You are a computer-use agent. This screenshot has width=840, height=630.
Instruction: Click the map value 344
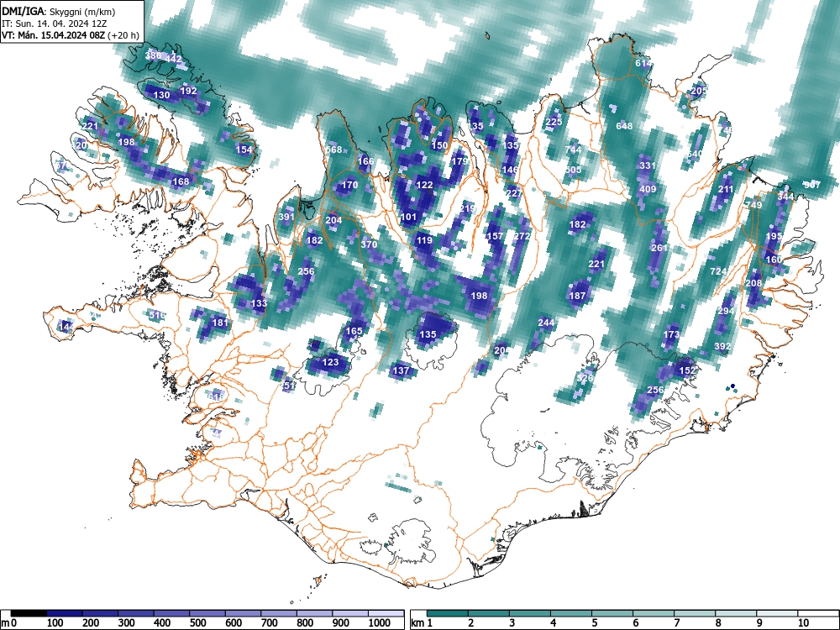click(785, 197)
